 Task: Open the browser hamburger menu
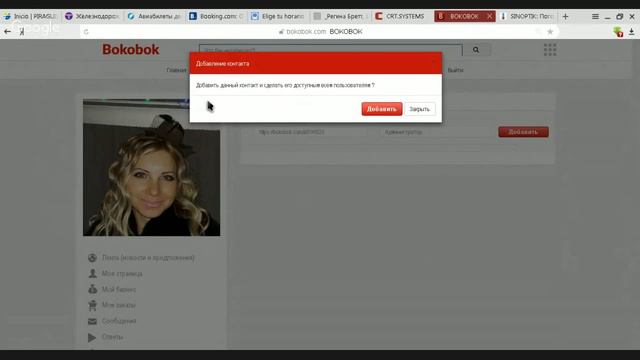pos(595,16)
